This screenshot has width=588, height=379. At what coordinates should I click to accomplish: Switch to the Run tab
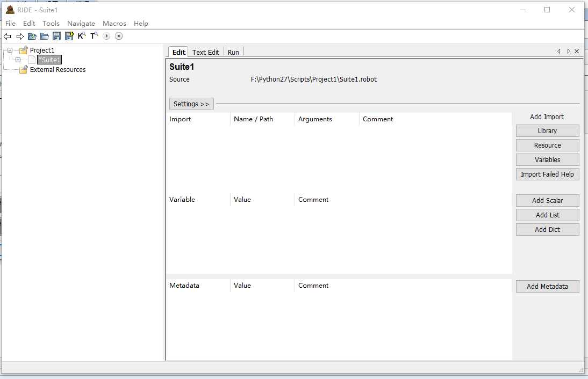[233, 52]
